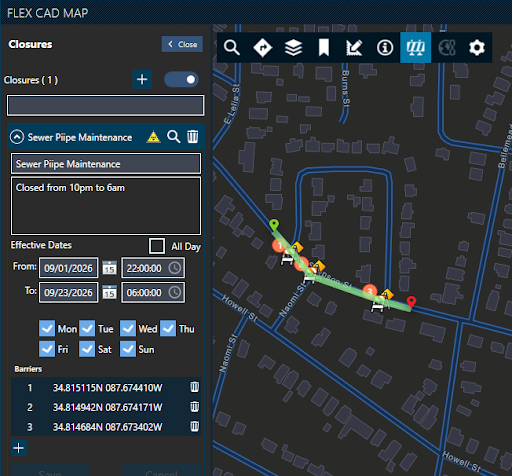Click the From time field 22:00:00
Screen dimensions: 512x476
tap(153, 268)
